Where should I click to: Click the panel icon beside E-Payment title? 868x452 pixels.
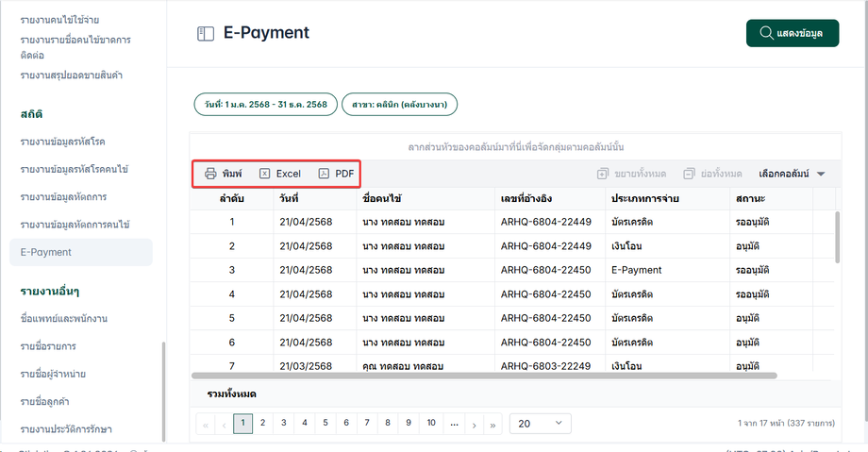pos(206,34)
